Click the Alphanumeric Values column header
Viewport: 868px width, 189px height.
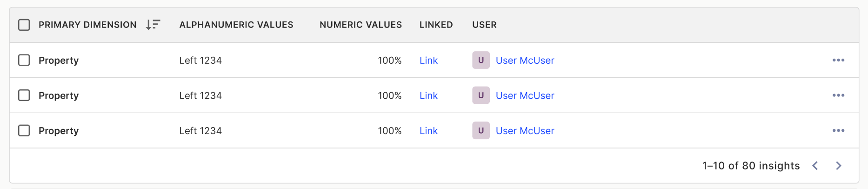(236, 25)
